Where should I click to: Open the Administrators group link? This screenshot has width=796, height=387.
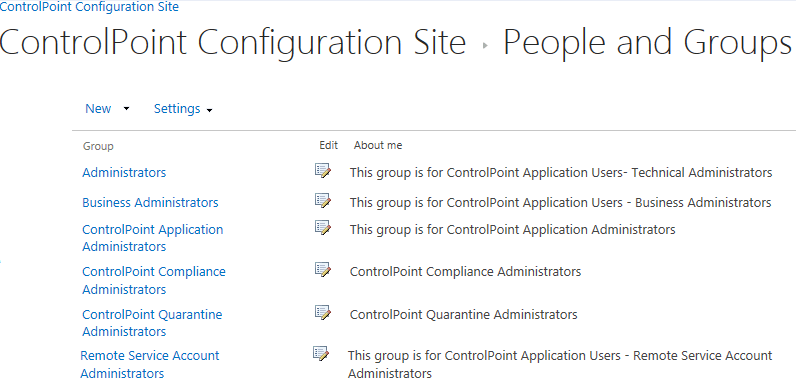124,173
